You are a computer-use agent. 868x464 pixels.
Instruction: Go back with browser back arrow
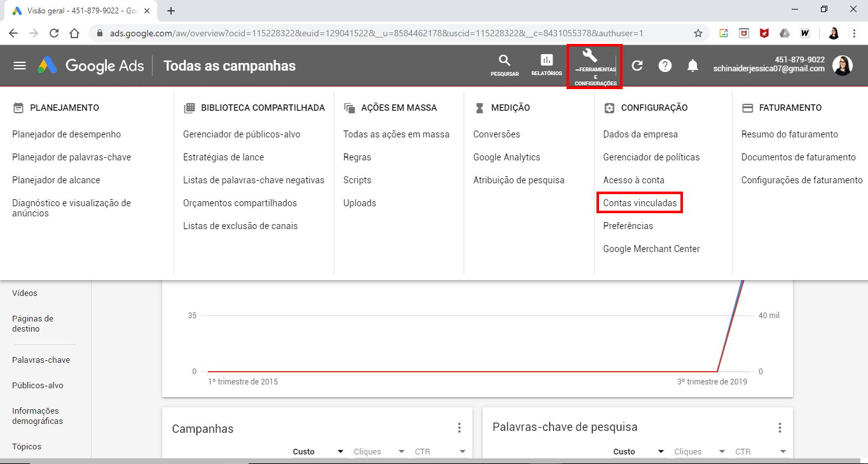13,33
